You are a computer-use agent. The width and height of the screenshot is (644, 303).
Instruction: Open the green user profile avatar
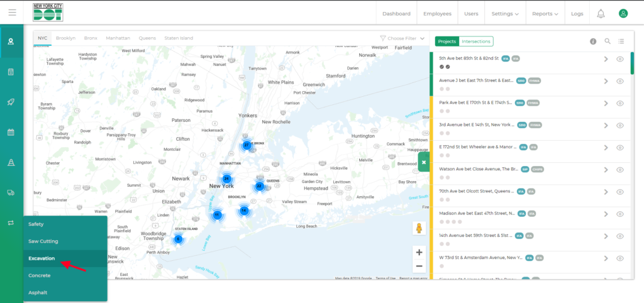(x=623, y=13)
